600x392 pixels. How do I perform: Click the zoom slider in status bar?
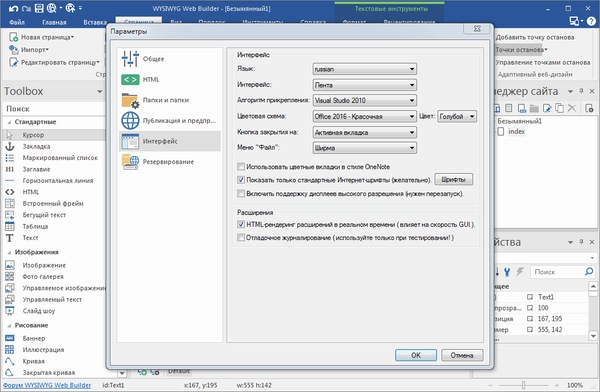[x=523, y=385]
